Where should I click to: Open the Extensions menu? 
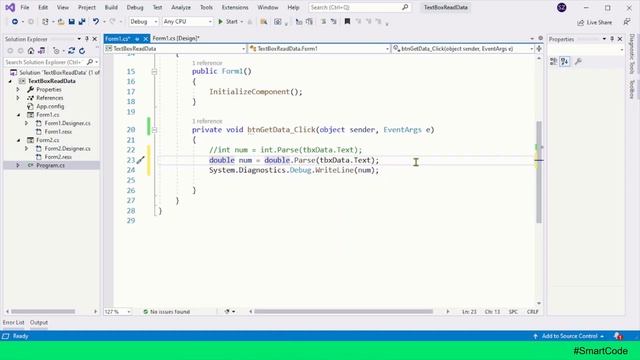pos(235,7)
